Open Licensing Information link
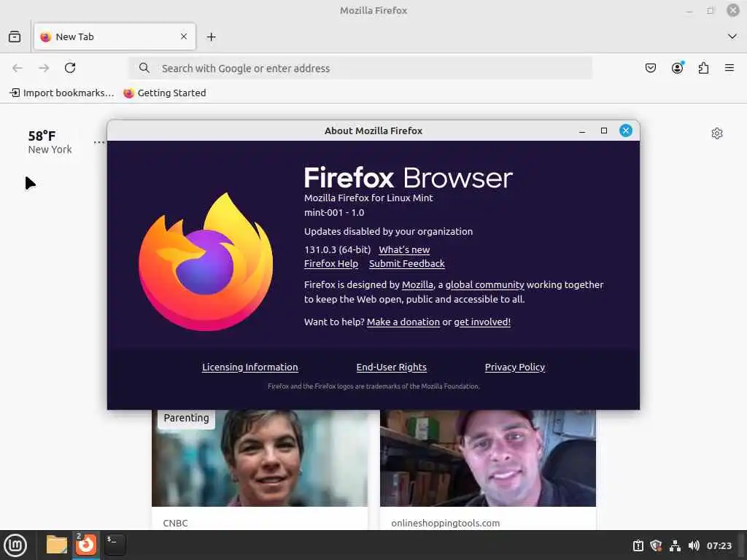This screenshot has height=560, width=747. click(x=250, y=367)
